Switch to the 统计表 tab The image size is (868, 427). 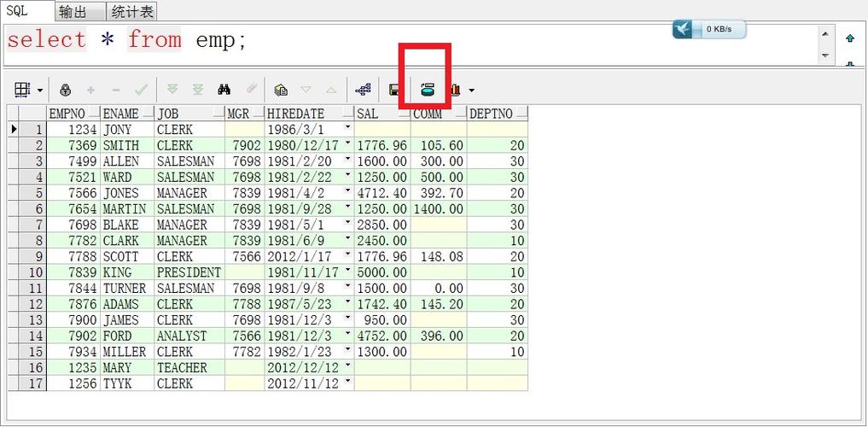point(131,11)
